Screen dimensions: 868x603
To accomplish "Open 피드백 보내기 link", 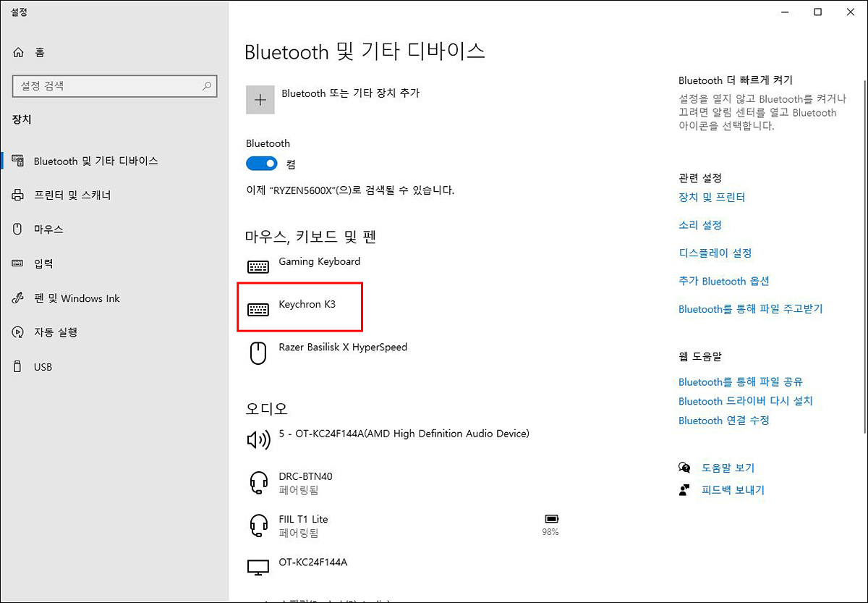I will 733,490.
